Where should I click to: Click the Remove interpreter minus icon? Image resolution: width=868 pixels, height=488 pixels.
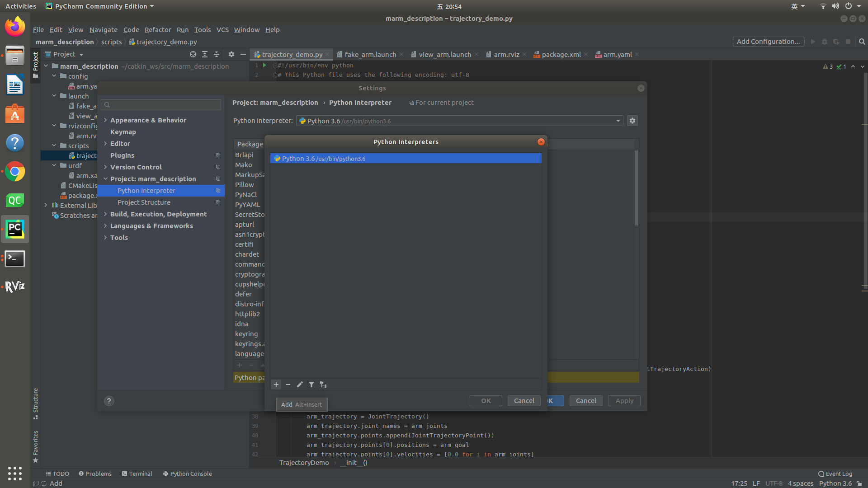288,385
